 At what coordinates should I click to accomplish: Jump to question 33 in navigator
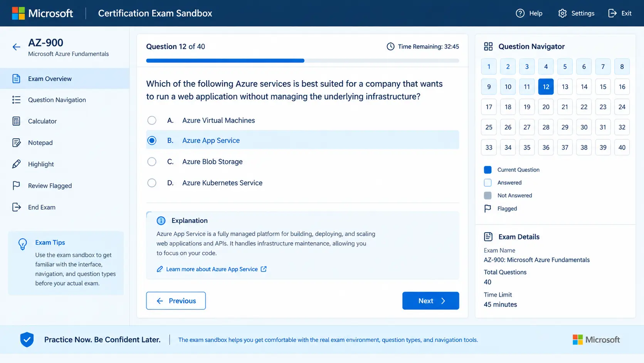(489, 147)
